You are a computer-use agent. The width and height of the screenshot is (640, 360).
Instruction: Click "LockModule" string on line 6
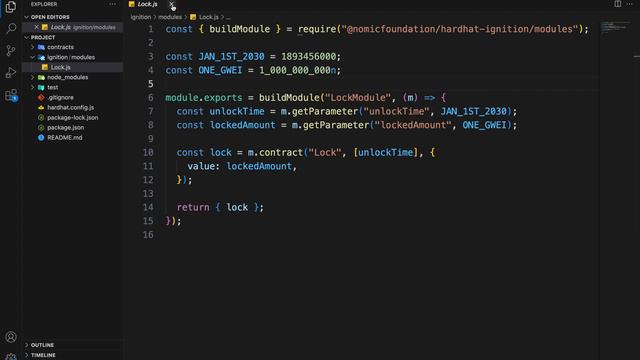tap(358, 98)
